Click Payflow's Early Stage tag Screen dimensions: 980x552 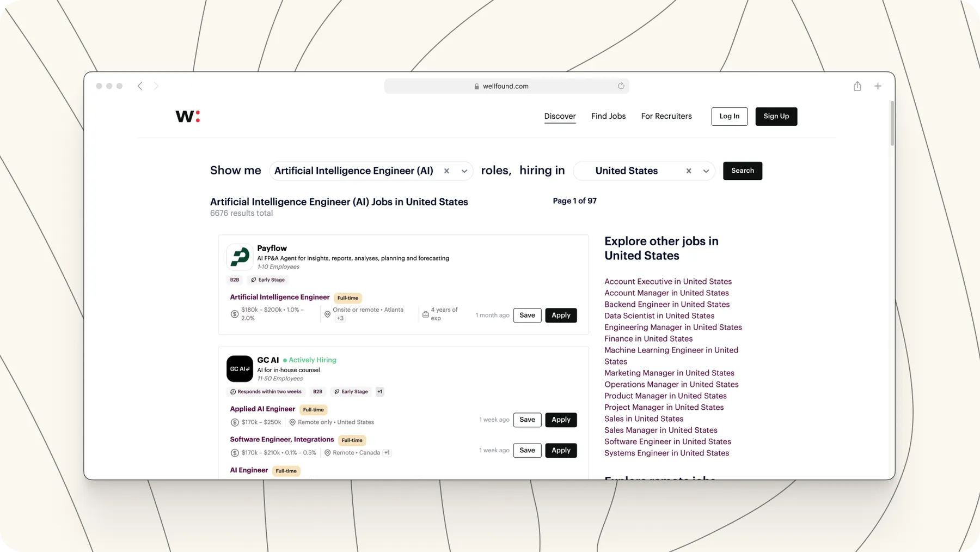pyautogui.click(x=268, y=280)
